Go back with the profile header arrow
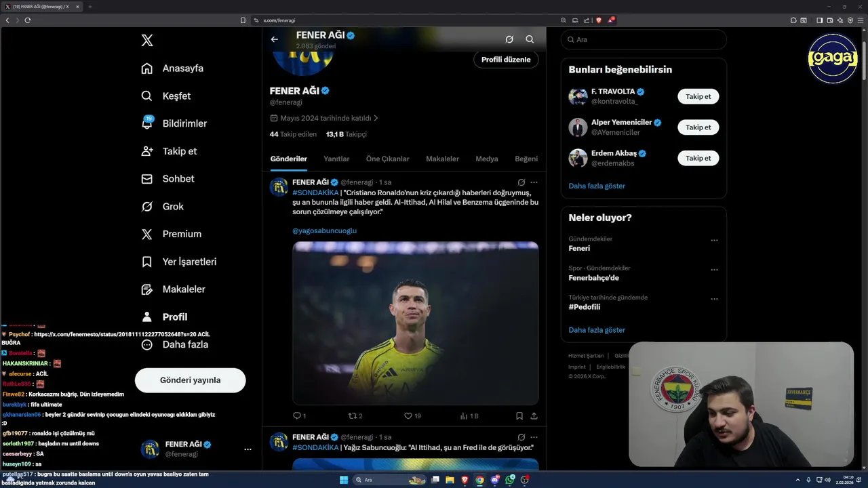Image resolution: width=868 pixels, height=488 pixels. click(x=275, y=39)
